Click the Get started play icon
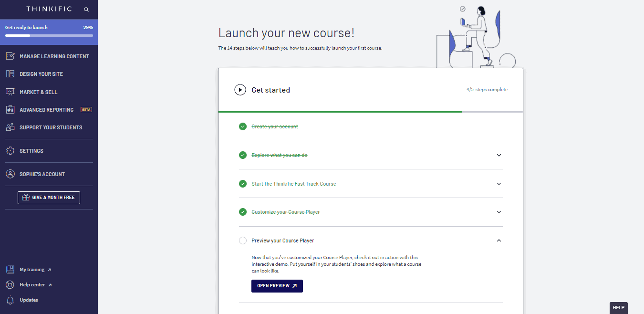 point(240,90)
